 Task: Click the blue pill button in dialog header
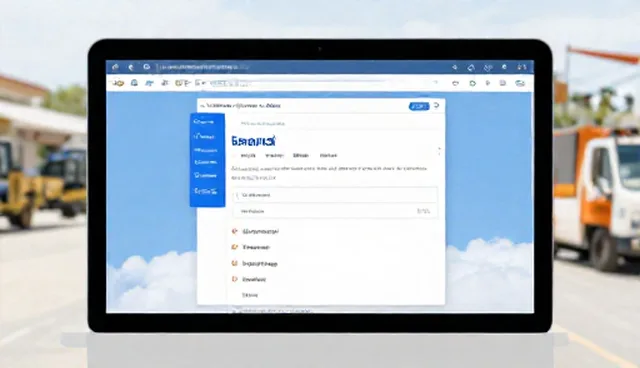tap(419, 106)
